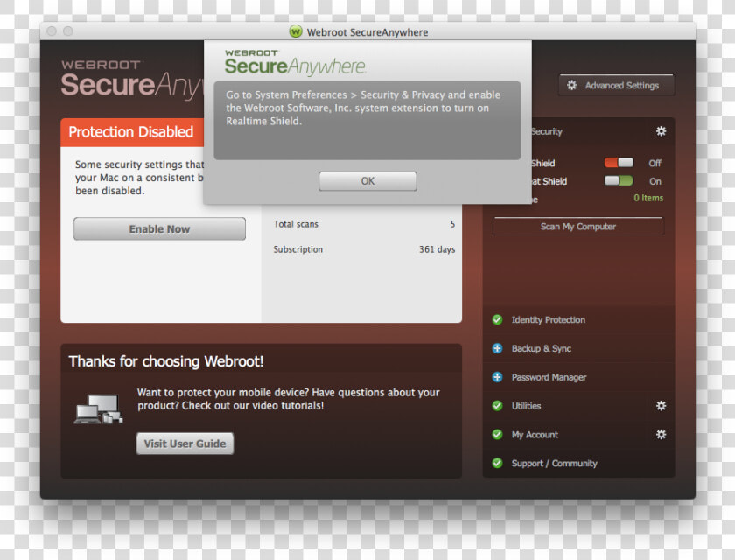The width and height of the screenshot is (735, 560).
Task: Click the Identity Protection green check icon
Action: click(497, 319)
